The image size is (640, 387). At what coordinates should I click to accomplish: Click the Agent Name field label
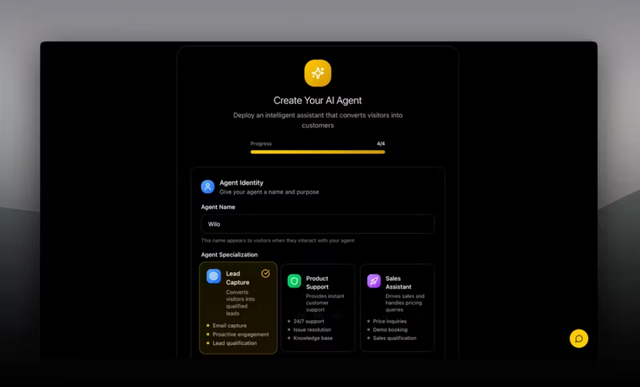click(218, 207)
